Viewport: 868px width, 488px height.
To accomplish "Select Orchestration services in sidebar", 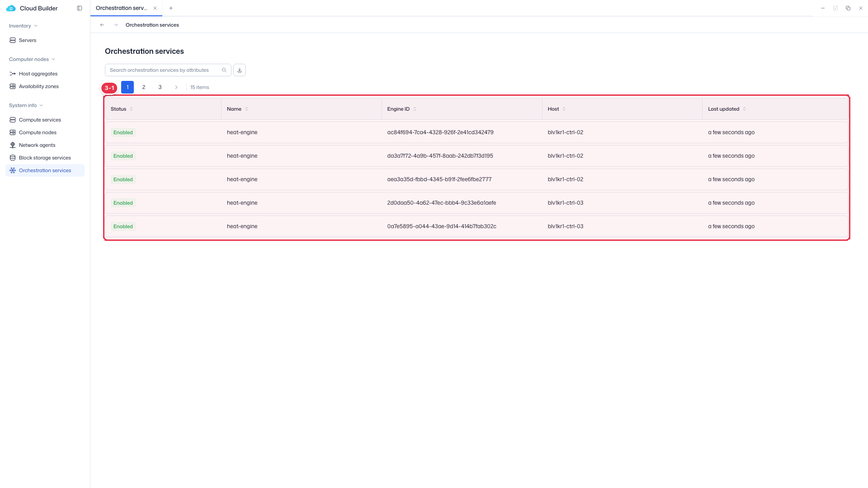I will coord(45,170).
